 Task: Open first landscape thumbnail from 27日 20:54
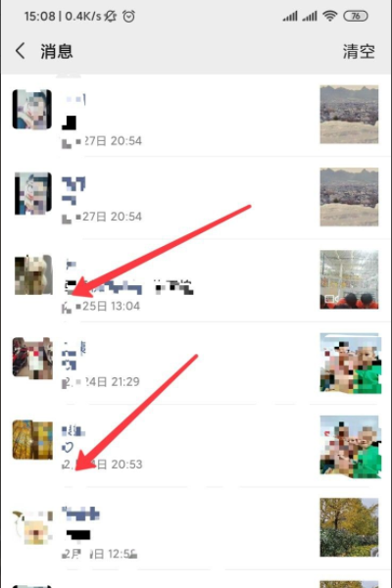click(349, 114)
